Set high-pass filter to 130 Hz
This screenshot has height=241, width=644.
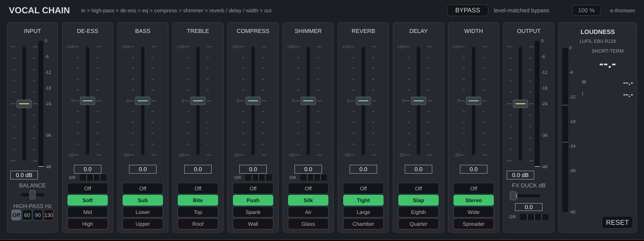click(49, 215)
